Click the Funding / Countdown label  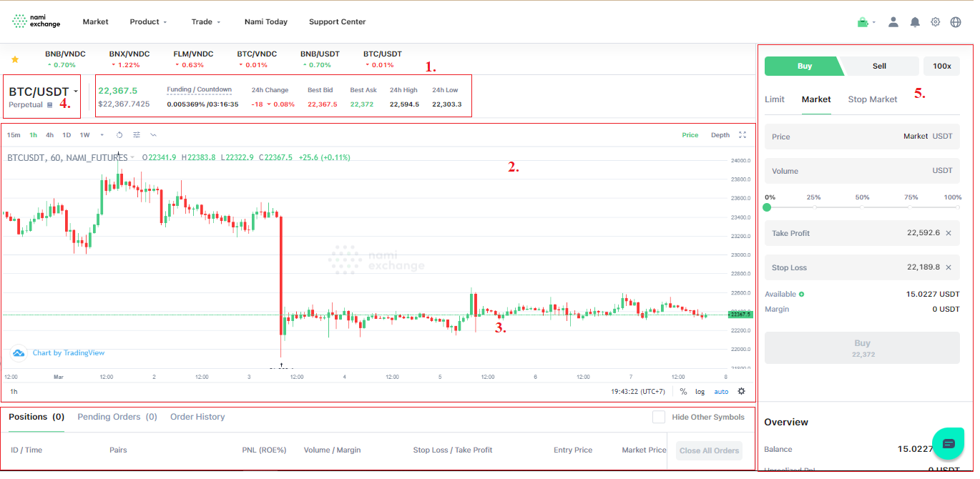coord(199,90)
